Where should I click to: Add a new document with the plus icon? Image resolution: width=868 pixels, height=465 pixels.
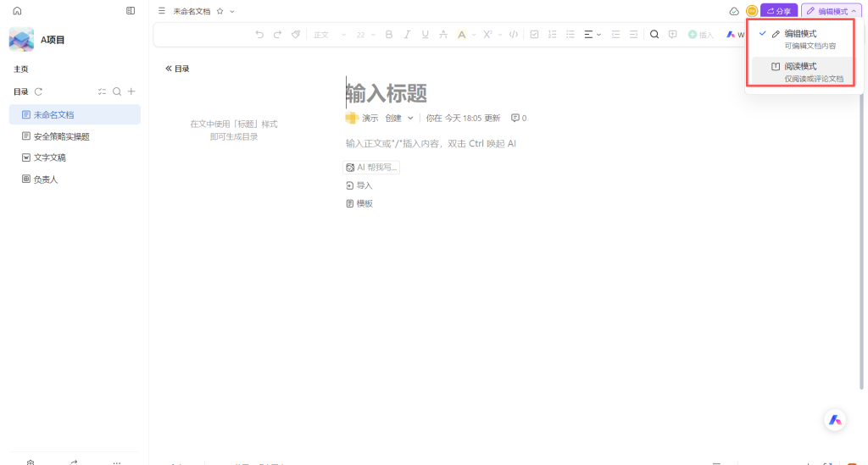tap(131, 91)
